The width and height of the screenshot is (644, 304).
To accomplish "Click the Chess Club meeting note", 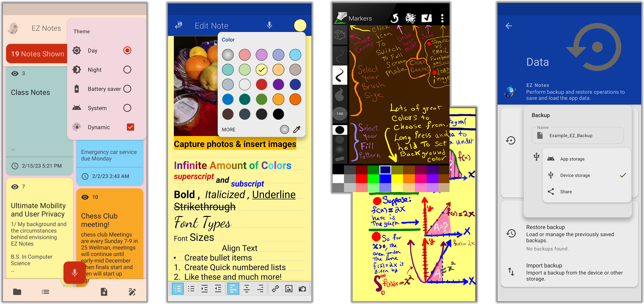I will click(x=109, y=239).
